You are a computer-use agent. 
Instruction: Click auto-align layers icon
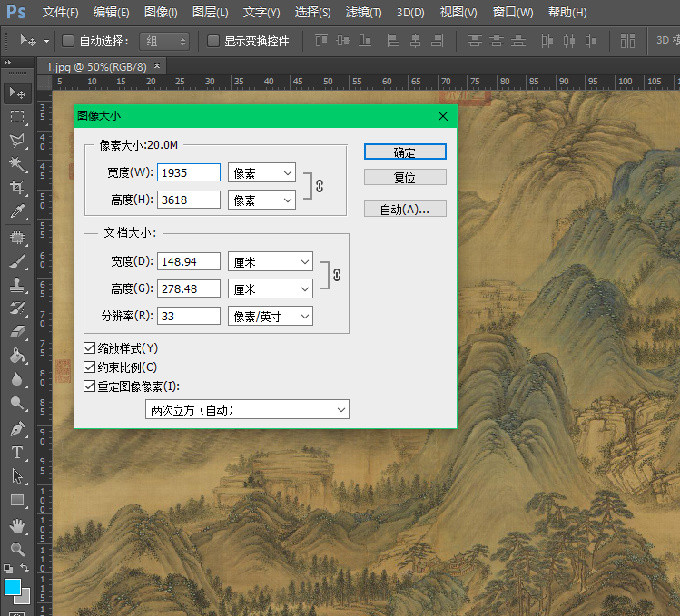click(627, 41)
